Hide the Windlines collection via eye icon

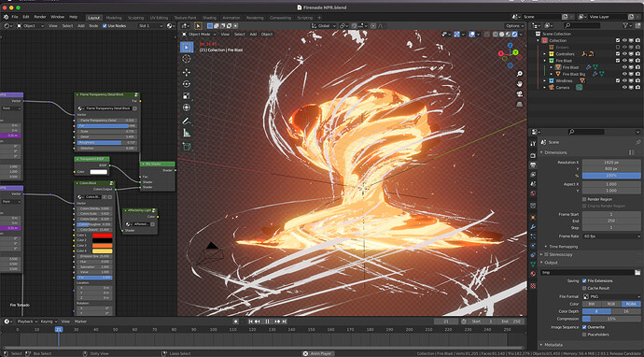(624, 80)
